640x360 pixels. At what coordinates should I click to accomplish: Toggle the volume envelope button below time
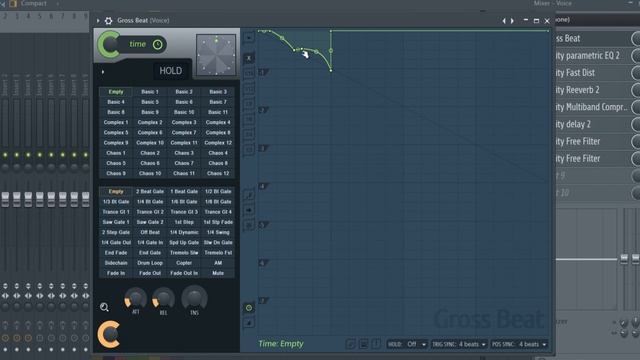coord(249,323)
